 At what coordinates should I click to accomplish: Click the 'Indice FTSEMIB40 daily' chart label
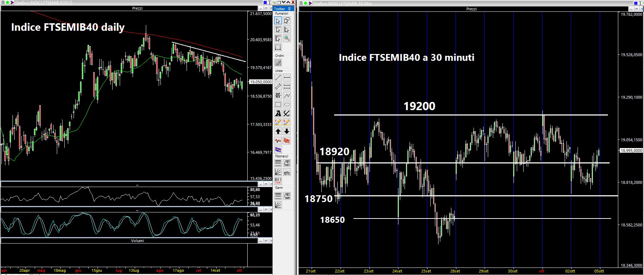coord(68,28)
